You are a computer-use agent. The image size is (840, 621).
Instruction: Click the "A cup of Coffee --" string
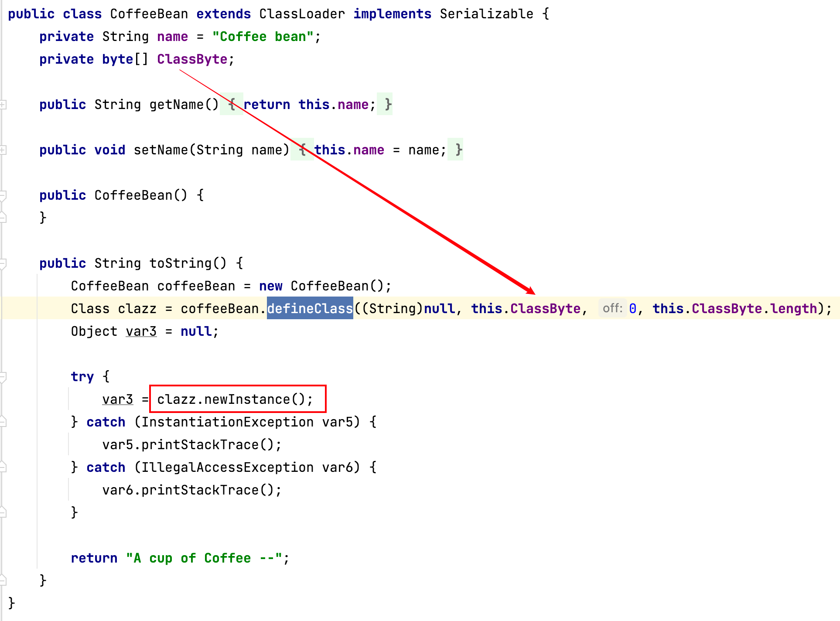204,558
